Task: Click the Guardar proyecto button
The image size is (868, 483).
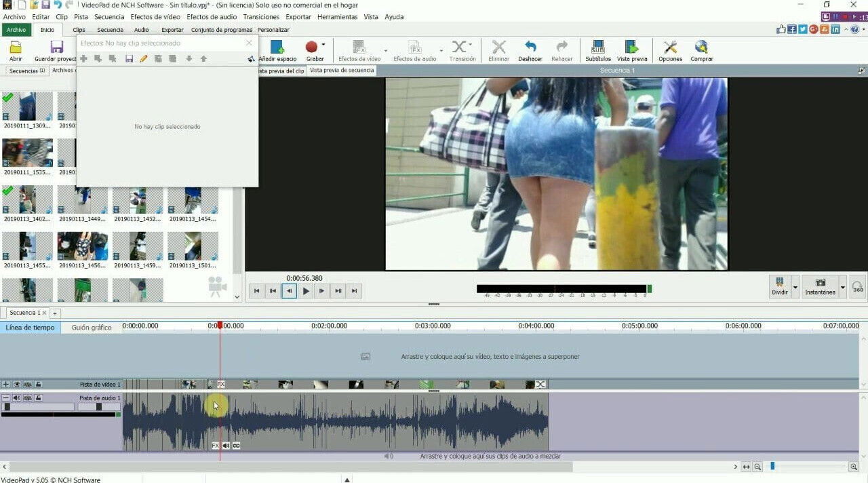Action: tap(56, 48)
